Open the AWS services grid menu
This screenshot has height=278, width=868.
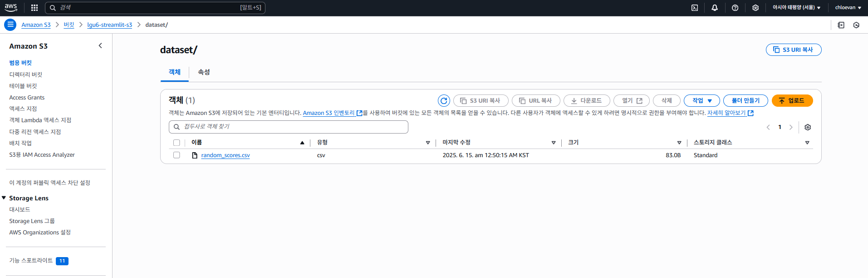pyautogui.click(x=34, y=8)
